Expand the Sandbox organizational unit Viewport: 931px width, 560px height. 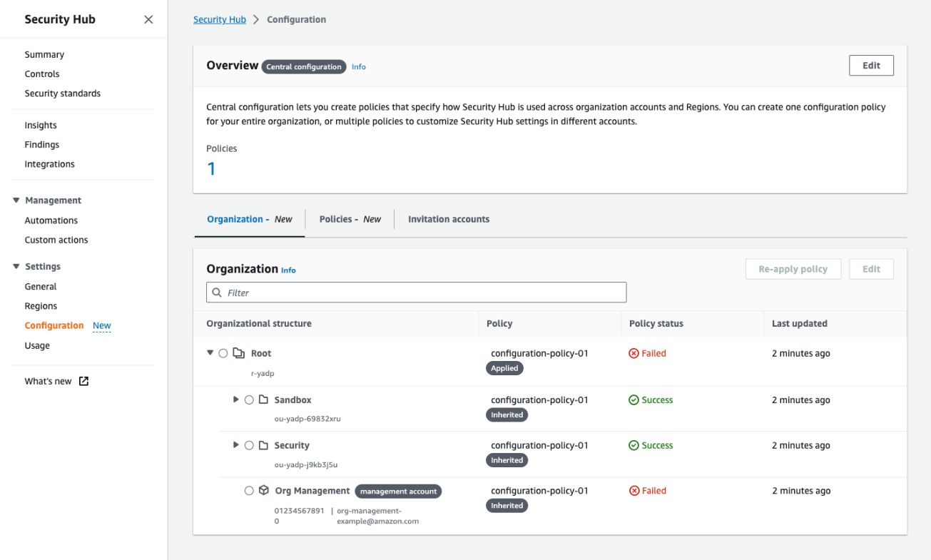coord(236,399)
